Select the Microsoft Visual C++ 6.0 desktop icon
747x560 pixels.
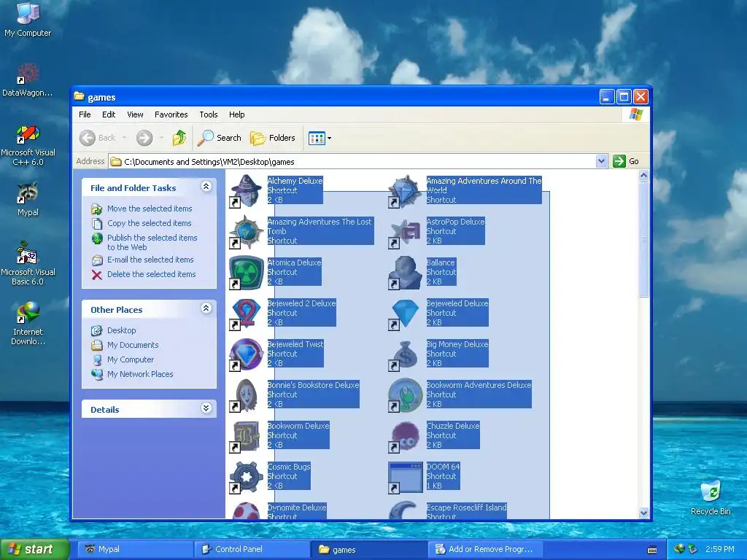(x=28, y=146)
